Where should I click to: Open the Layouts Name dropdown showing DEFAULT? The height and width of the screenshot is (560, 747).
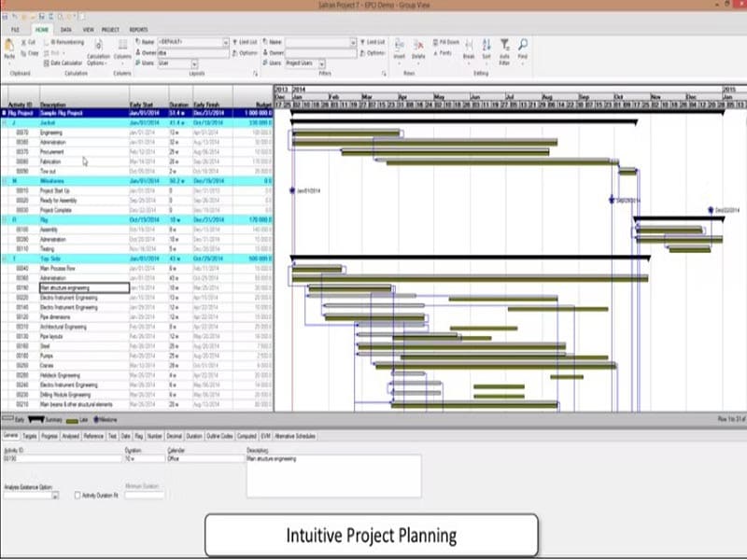226,42
